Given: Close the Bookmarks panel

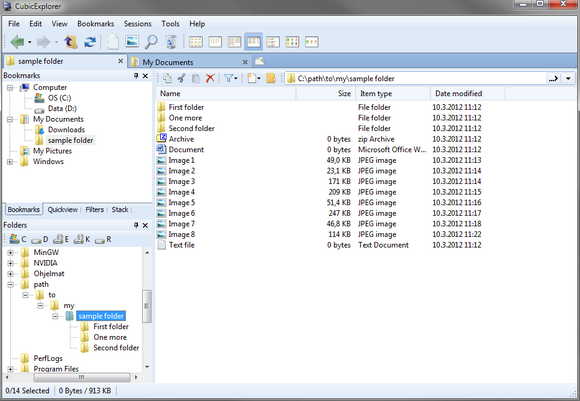Looking at the screenshot, I should [145, 75].
